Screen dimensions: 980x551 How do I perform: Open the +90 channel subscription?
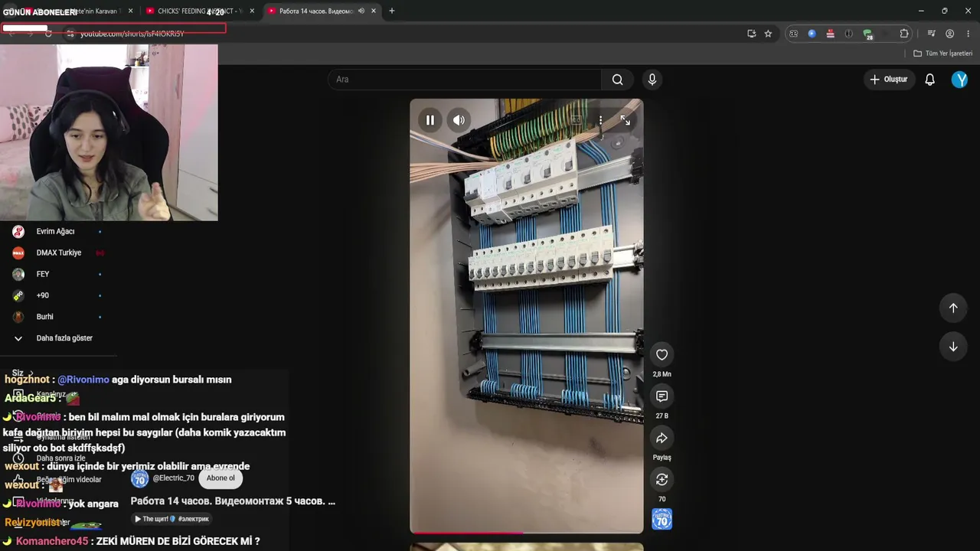(43, 295)
